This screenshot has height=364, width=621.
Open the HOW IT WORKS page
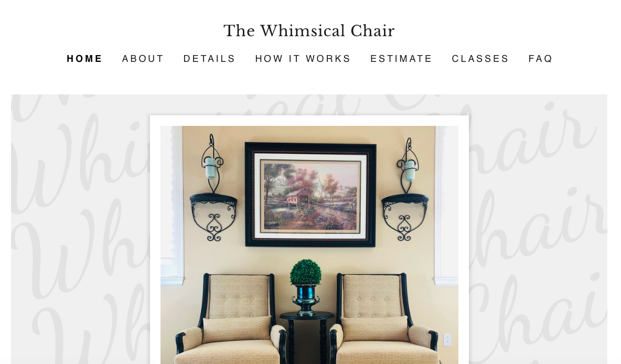point(303,59)
